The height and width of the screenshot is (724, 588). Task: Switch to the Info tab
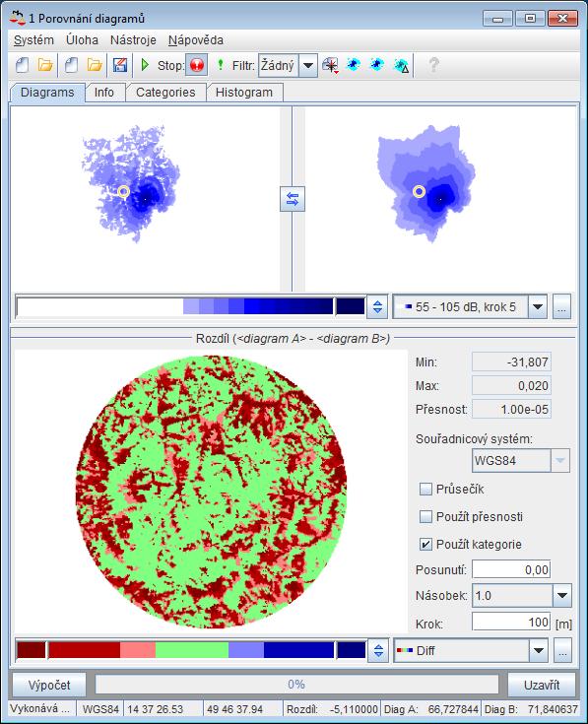(x=104, y=93)
